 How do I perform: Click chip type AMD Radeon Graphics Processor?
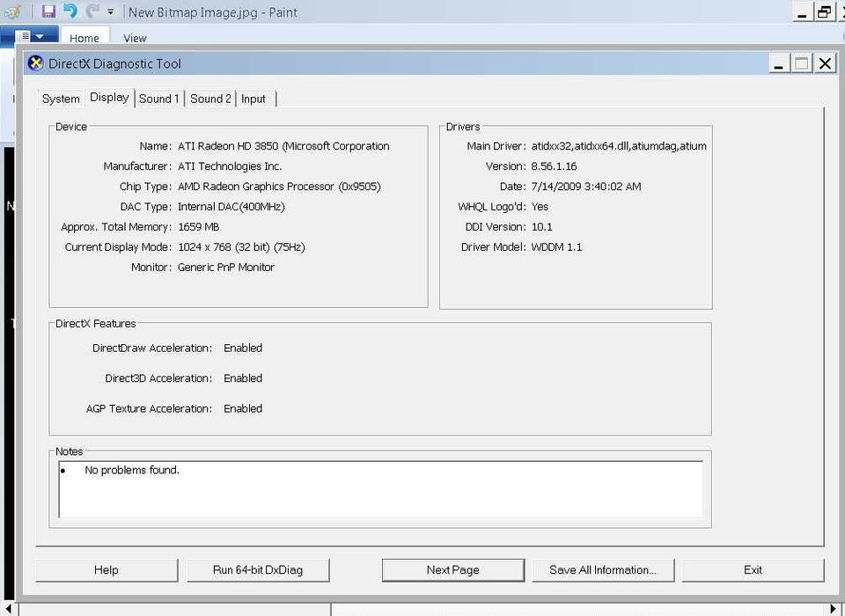point(279,187)
